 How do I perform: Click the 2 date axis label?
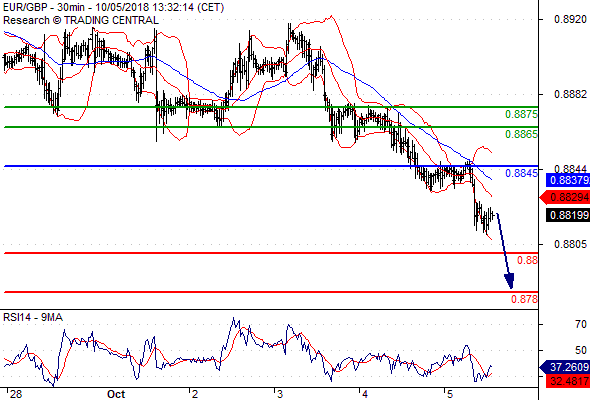[195, 394]
